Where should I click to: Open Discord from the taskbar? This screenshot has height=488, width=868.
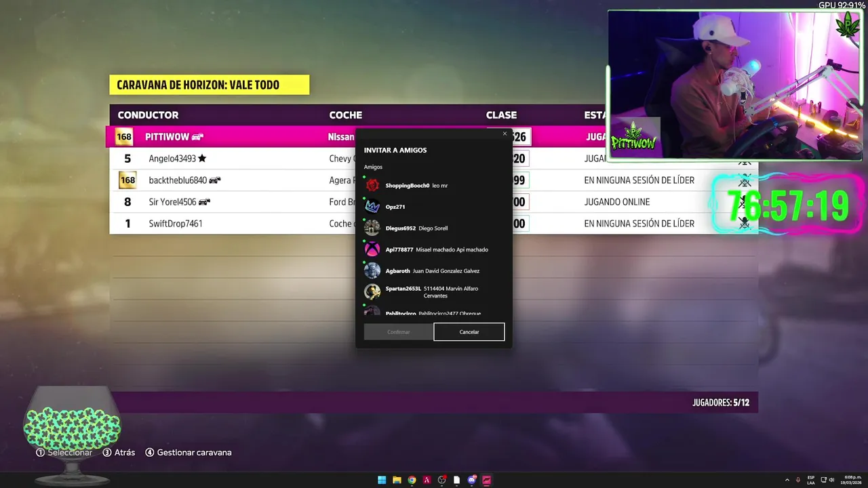tap(472, 480)
